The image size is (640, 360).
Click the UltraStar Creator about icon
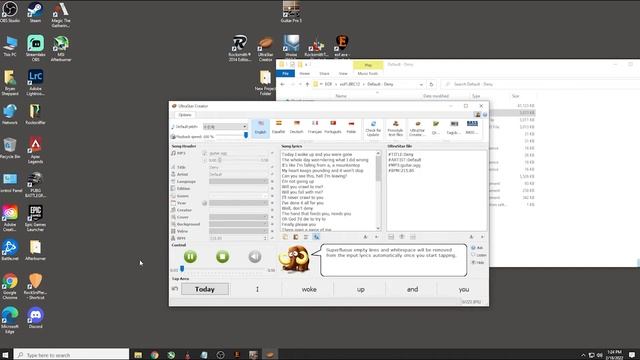click(x=417, y=129)
